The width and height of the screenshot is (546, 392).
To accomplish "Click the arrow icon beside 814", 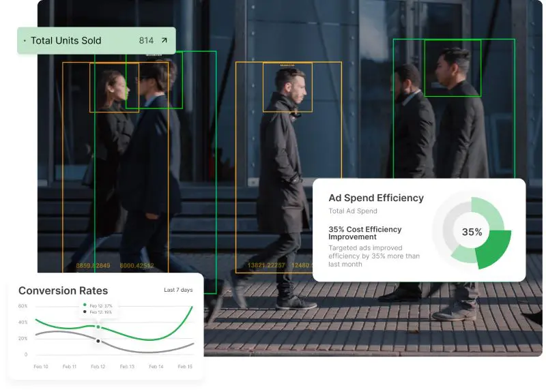I will tap(164, 41).
